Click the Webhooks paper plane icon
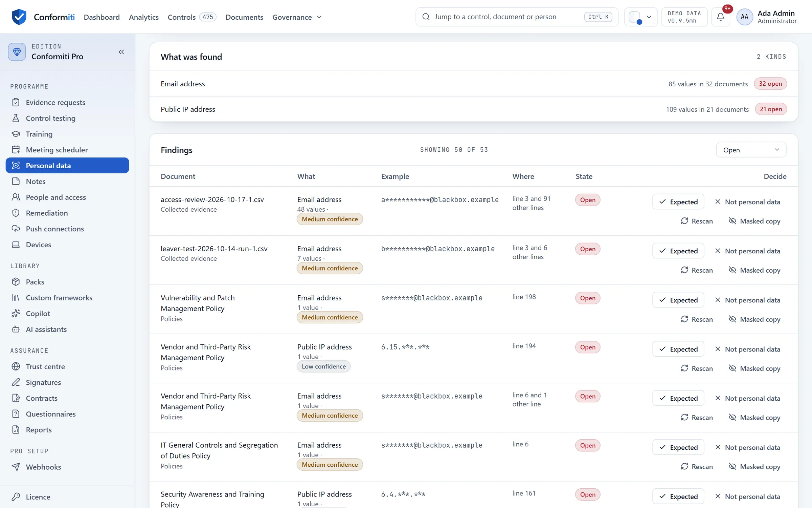The image size is (812, 508). coord(16,467)
